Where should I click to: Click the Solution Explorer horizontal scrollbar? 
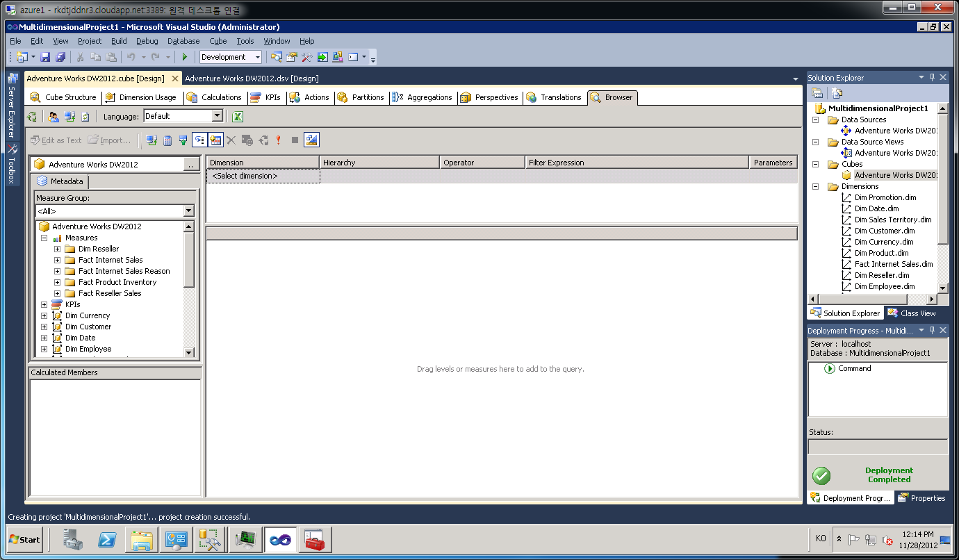click(x=873, y=299)
